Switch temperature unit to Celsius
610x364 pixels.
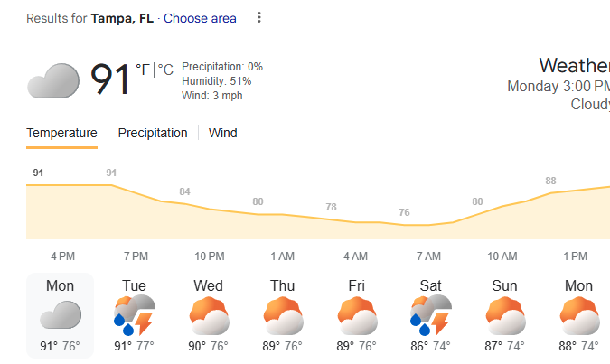pos(166,70)
